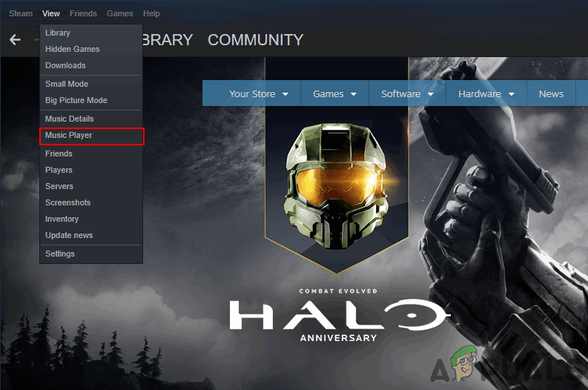
Task: Click the Halo Anniversary logo banner
Action: coord(339,315)
